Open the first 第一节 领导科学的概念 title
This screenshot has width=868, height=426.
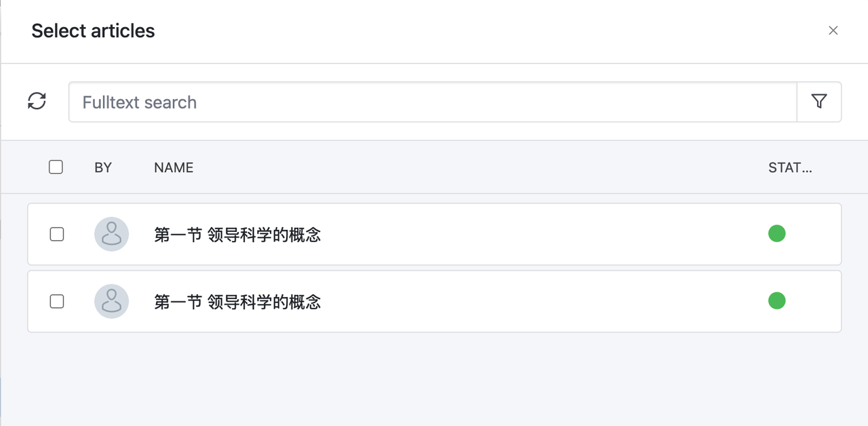point(237,235)
